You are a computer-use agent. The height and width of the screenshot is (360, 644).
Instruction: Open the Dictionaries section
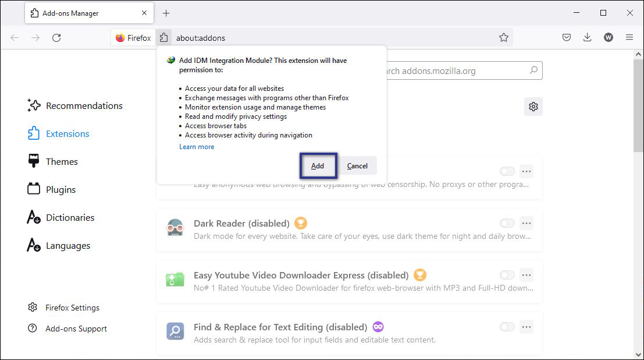[x=70, y=217]
